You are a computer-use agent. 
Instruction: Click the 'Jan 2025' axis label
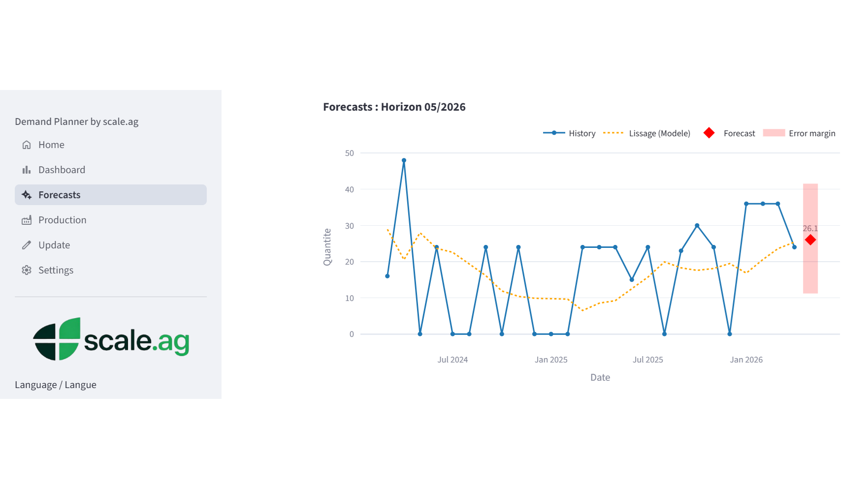(551, 360)
